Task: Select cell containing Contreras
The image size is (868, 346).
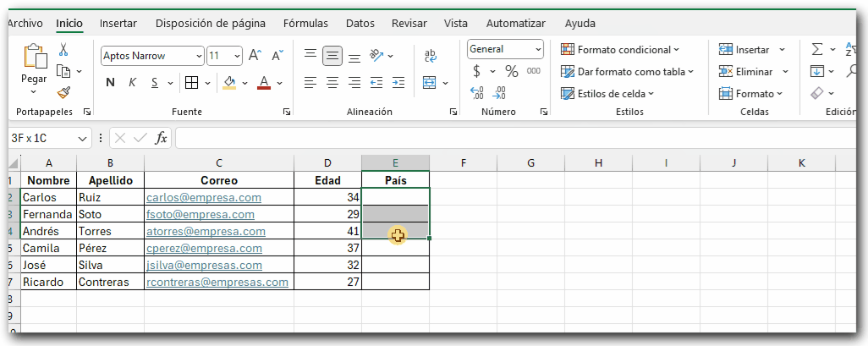Action: [x=110, y=282]
